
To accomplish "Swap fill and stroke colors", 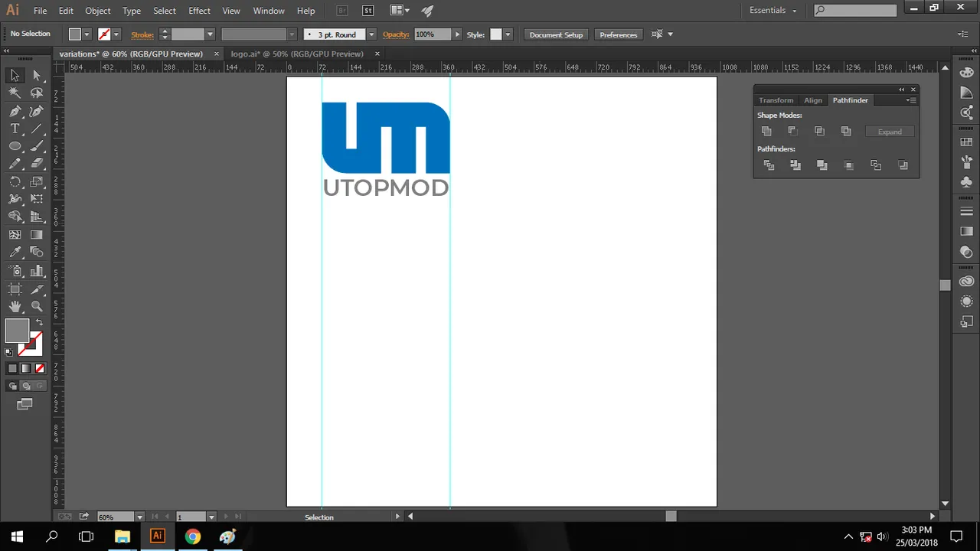I will coord(39,322).
